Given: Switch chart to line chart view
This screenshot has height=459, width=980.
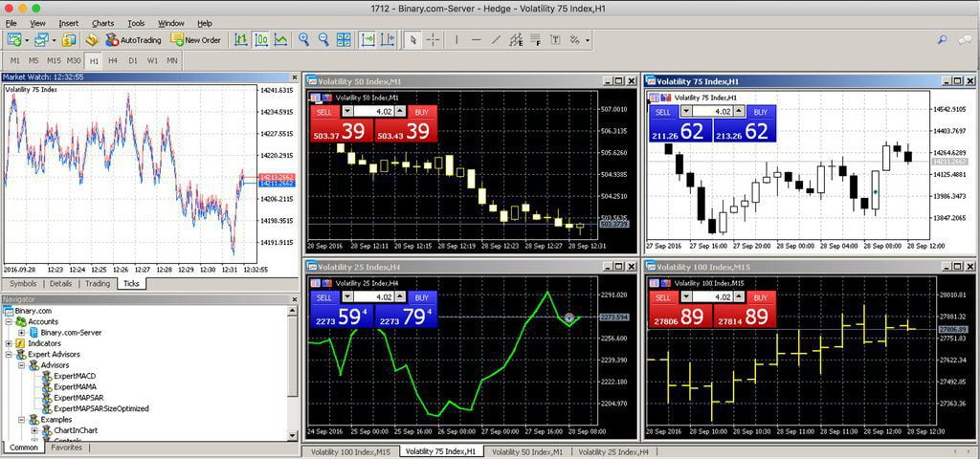Looking at the screenshot, I should pos(280,40).
